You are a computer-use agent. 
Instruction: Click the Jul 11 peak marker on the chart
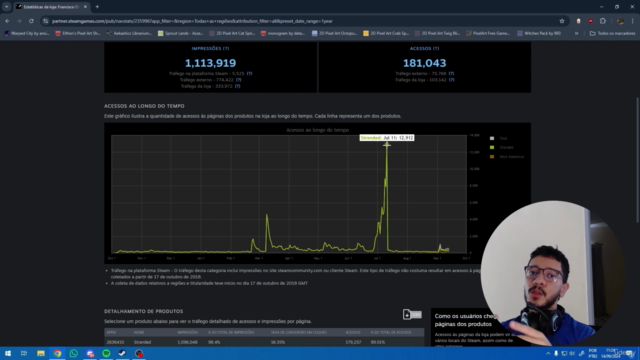click(387, 144)
